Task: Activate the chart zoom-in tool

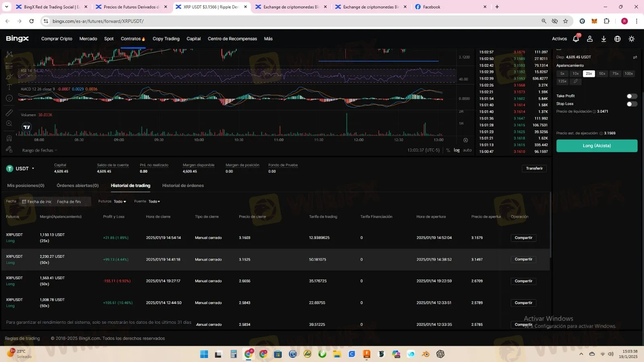Action: coord(9,123)
